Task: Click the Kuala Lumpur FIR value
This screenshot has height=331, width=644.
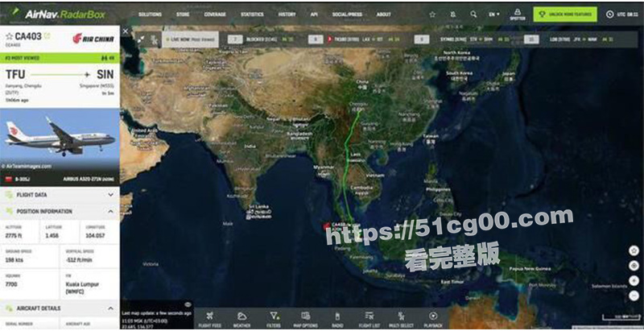Action: (x=82, y=288)
